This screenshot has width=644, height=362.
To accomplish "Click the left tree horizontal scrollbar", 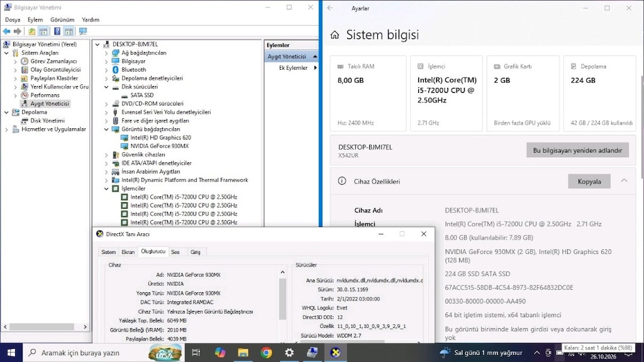I will pos(42,327).
